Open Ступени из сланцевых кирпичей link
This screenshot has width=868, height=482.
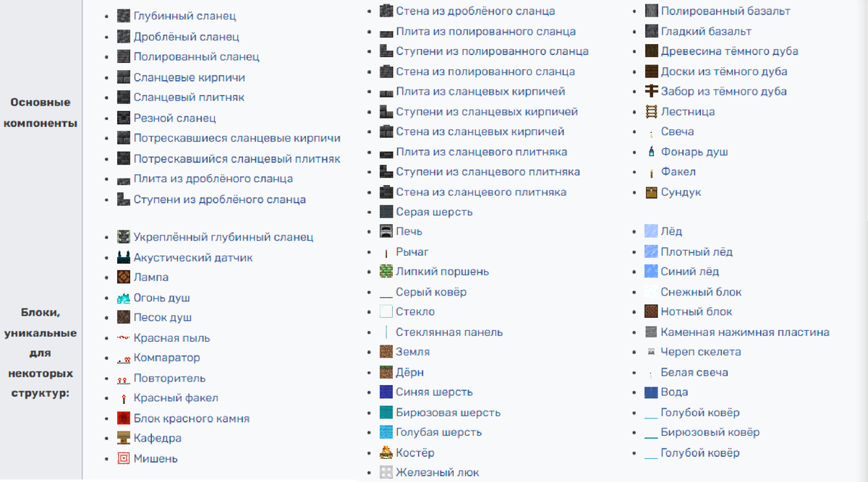coord(487,112)
